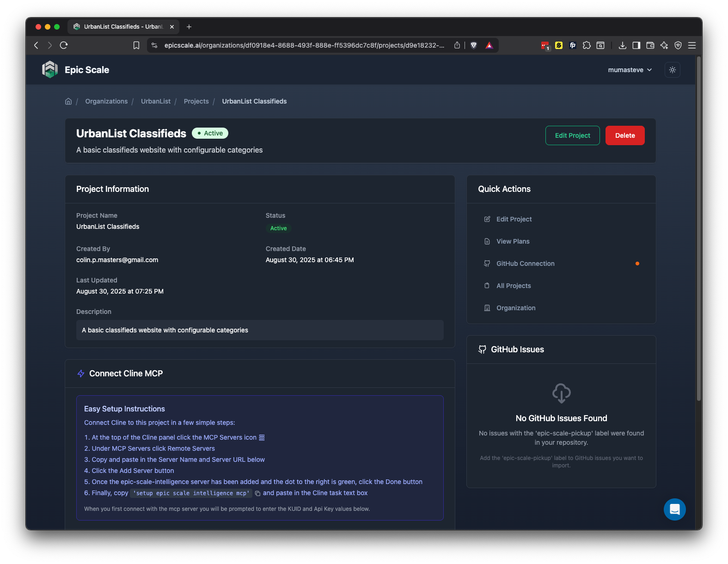Screen dimensions: 728x564
Task: Select Edit Project in Quick Actions
Action: [x=561, y=219]
